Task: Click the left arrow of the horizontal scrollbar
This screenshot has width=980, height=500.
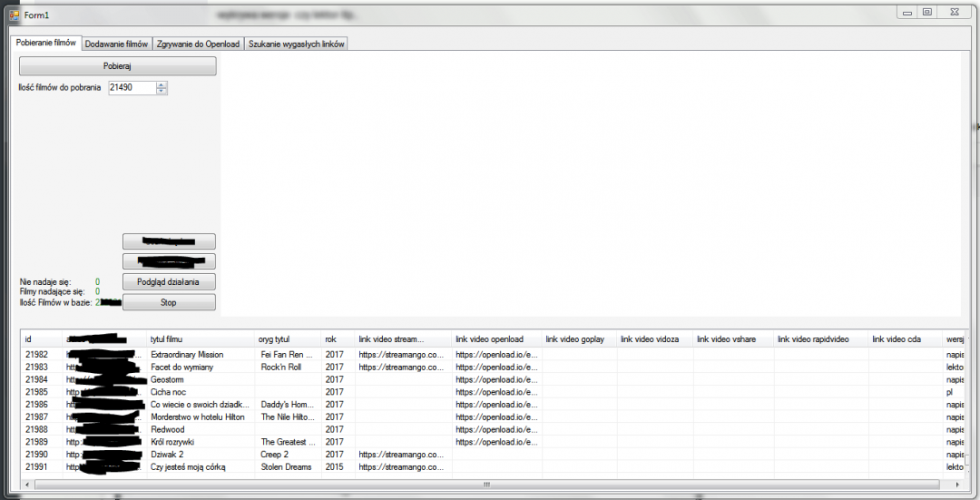Action: point(27,485)
